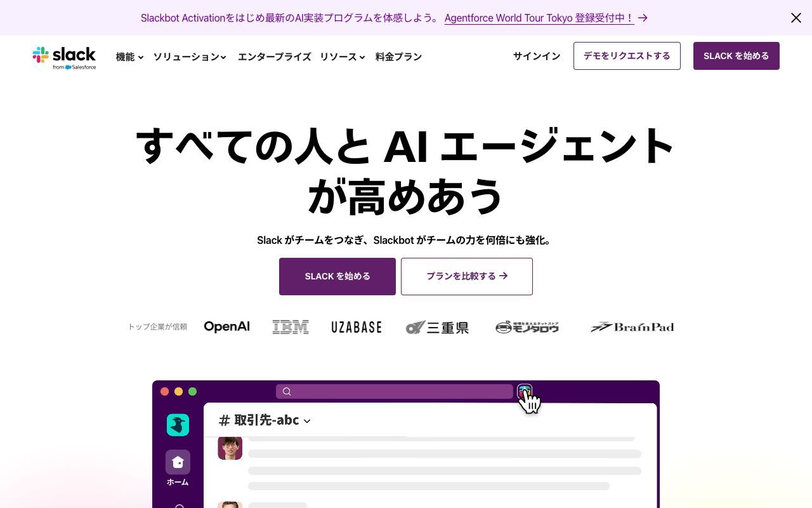Viewport: 812px width, 508px height.
Task: Open the エンタープライズ nav item
Action: tap(274, 57)
